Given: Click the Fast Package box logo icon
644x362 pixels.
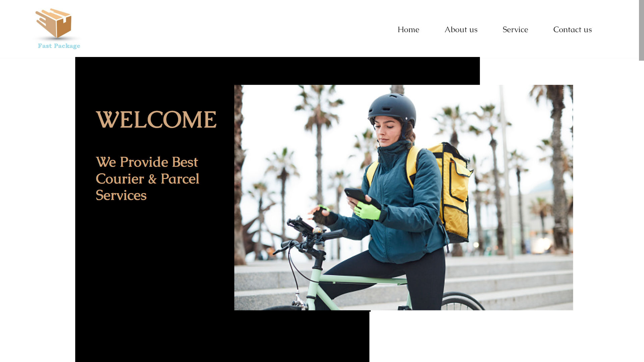Looking at the screenshot, I should point(54,23).
